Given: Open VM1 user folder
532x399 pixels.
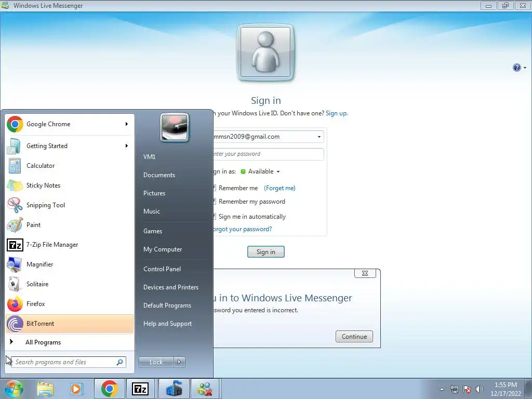Looking at the screenshot, I should 149,157.
